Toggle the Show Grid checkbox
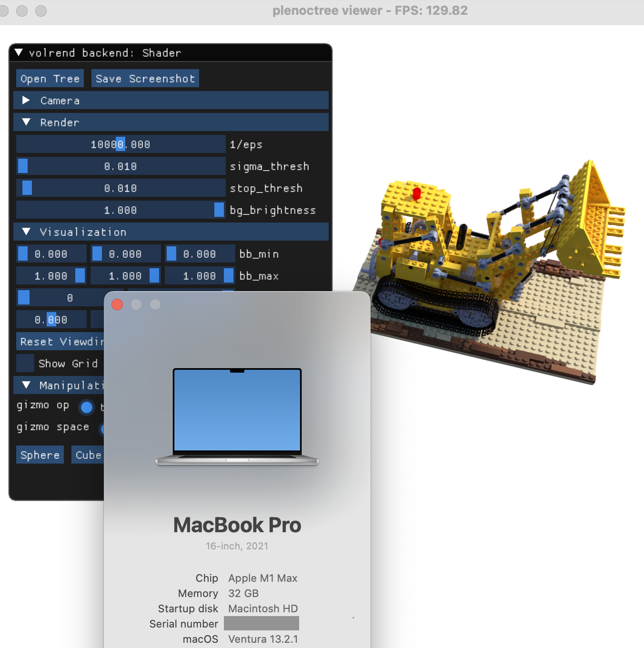Viewport: 644px width, 648px height. [x=25, y=364]
